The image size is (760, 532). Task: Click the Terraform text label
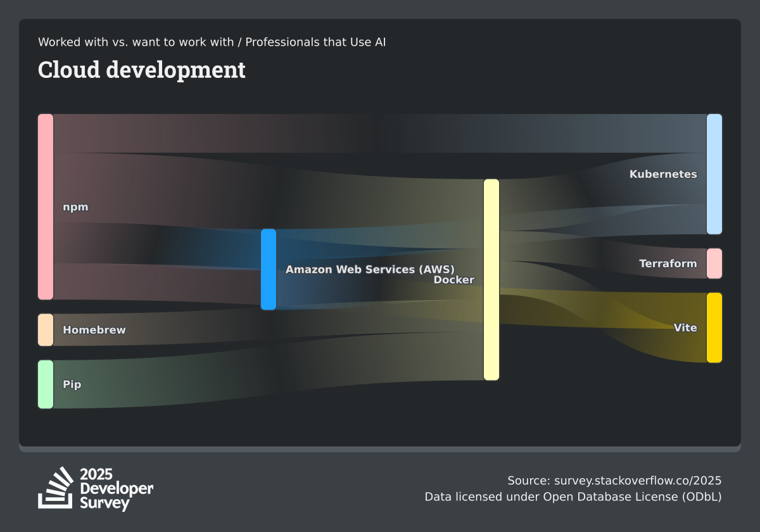[x=668, y=263]
